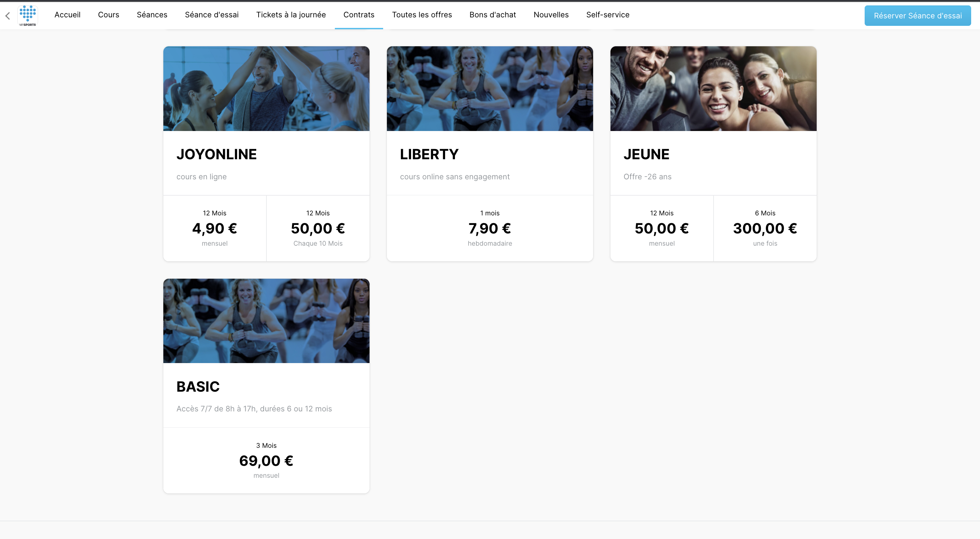Select JOYONLINE 4,90 € mensuel option
This screenshot has width=980, height=539.
coord(215,228)
